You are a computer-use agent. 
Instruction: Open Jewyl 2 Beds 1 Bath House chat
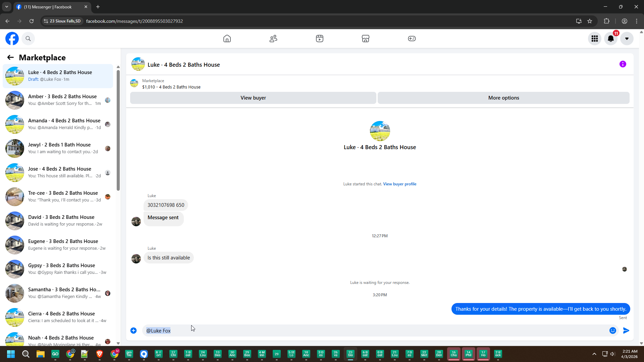coord(58,148)
